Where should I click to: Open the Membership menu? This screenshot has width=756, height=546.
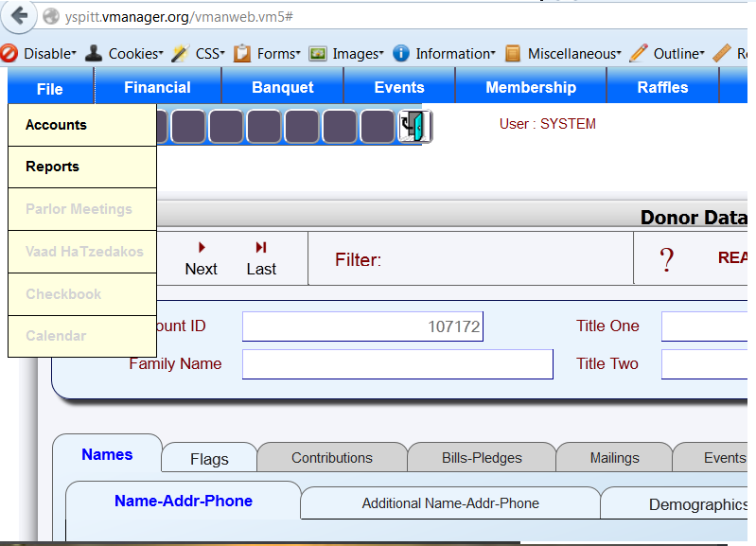[530, 87]
